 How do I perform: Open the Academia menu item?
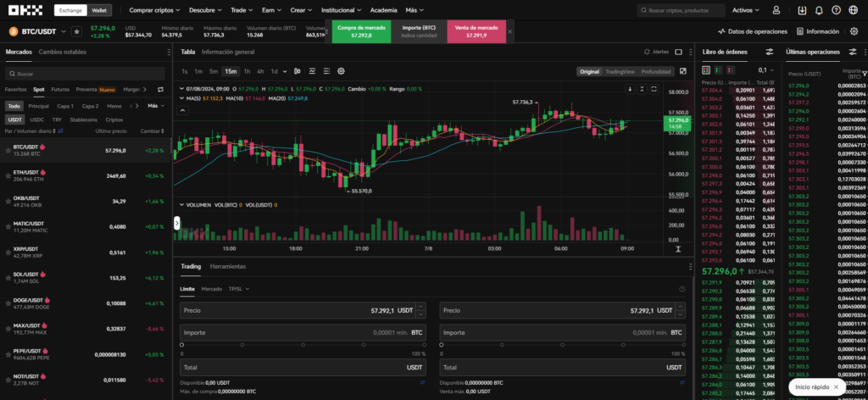[x=383, y=10]
